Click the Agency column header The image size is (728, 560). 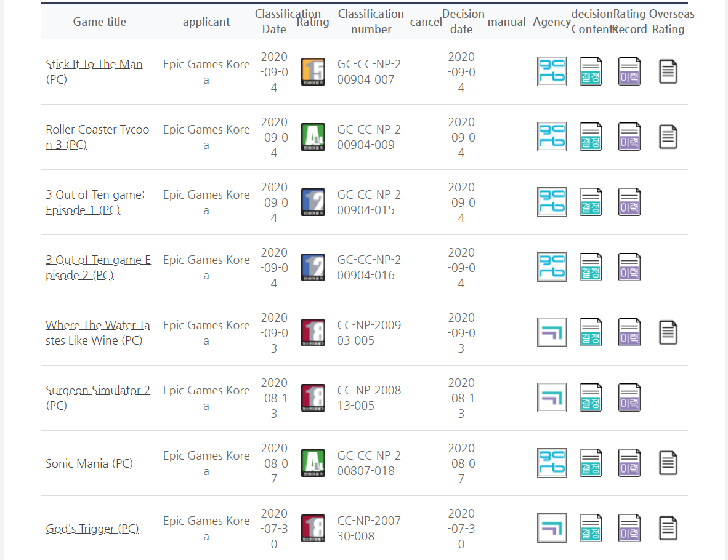(x=552, y=22)
